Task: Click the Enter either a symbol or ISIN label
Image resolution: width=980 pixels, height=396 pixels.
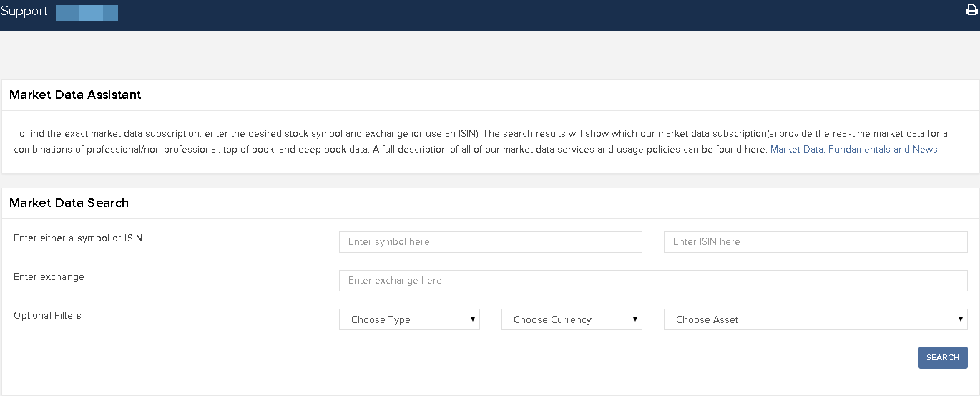Action: tap(78, 238)
